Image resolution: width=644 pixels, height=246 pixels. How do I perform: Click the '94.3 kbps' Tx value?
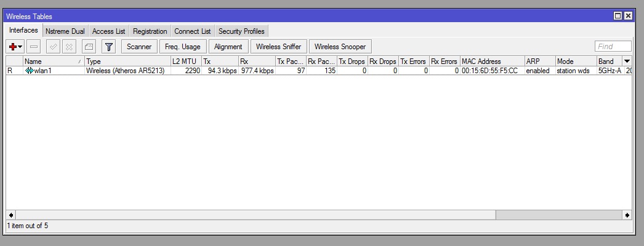222,71
